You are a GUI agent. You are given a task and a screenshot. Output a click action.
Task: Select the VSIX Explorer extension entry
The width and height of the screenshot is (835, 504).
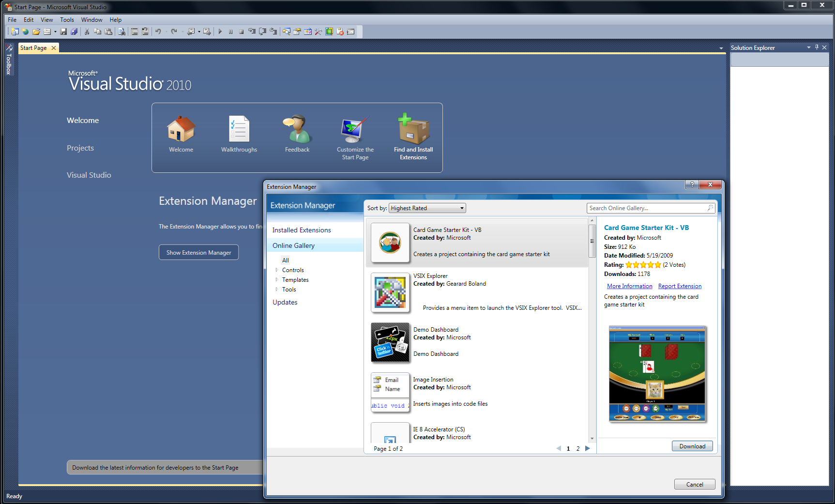tap(477, 294)
